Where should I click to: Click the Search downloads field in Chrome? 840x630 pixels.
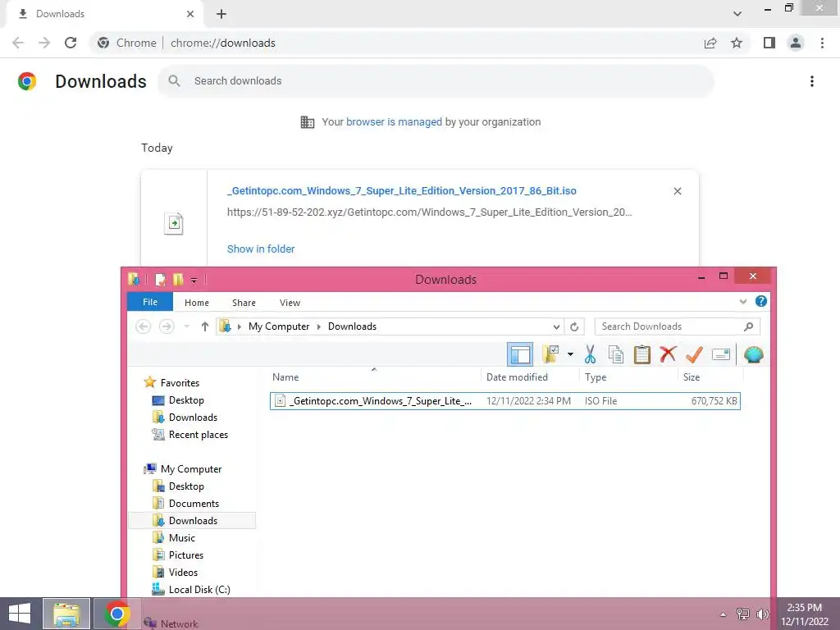pyautogui.click(x=436, y=81)
